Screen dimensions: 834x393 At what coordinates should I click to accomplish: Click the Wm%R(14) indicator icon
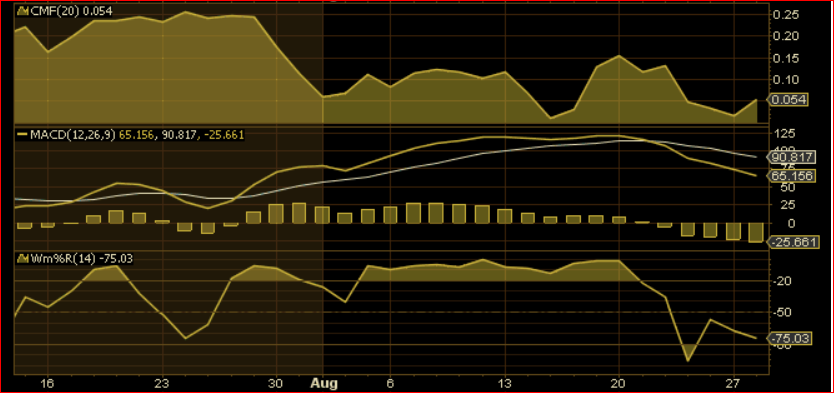(x=22, y=259)
